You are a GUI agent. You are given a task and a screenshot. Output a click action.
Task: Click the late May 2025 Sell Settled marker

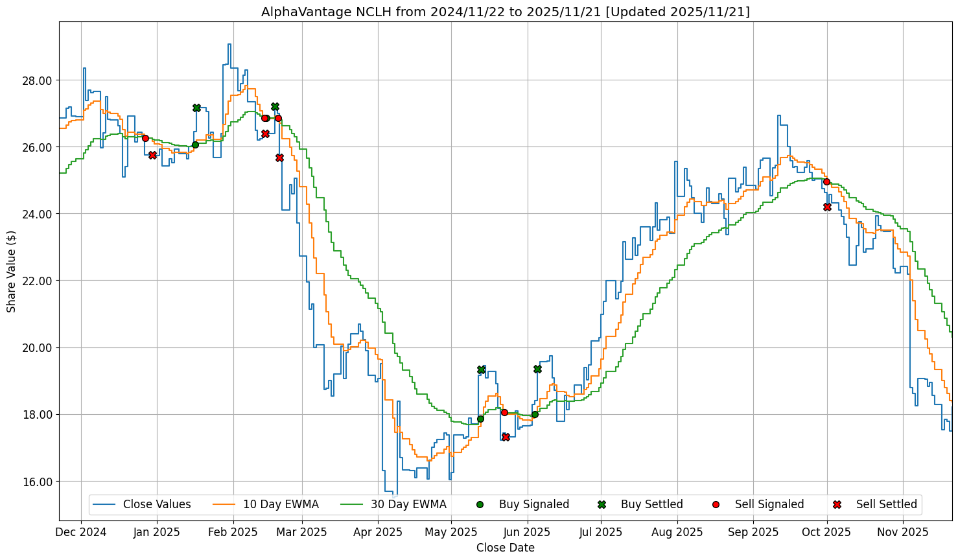point(506,437)
